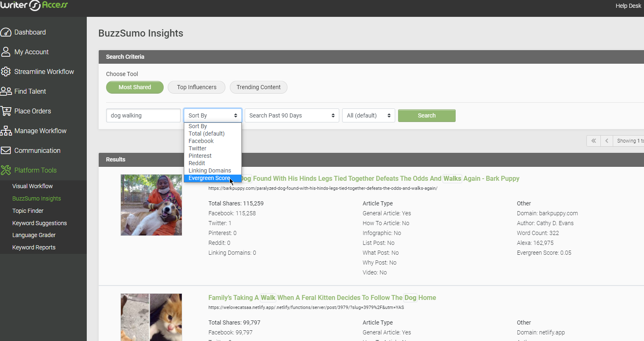Open Language Grader tool

click(34, 235)
